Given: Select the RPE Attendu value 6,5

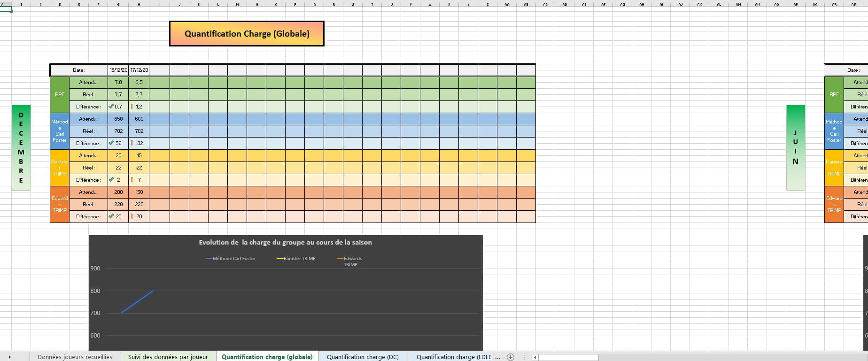Looking at the screenshot, I should click(x=139, y=82).
